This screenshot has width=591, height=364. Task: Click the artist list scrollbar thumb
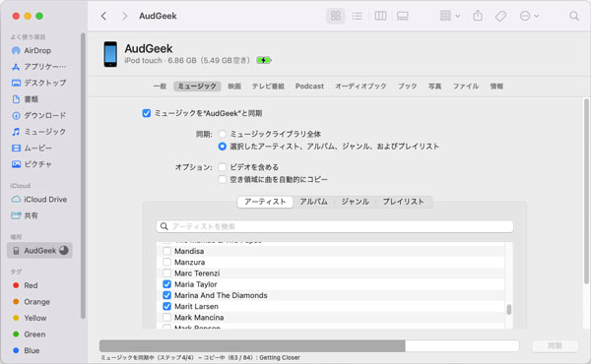click(509, 310)
